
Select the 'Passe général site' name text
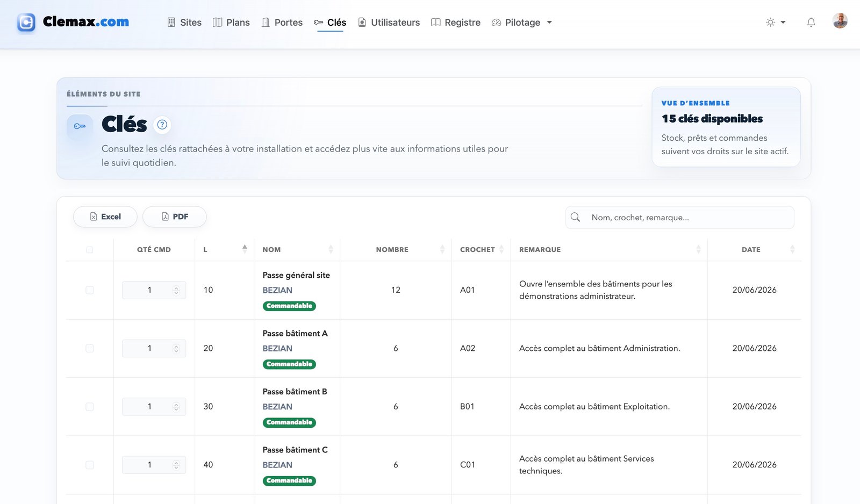point(296,275)
